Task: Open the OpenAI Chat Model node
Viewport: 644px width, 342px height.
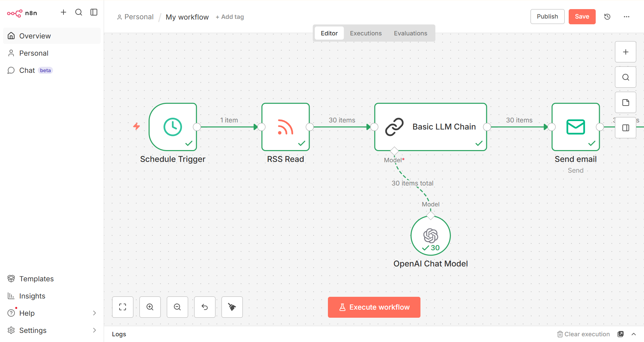Action: click(x=430, y=236)
